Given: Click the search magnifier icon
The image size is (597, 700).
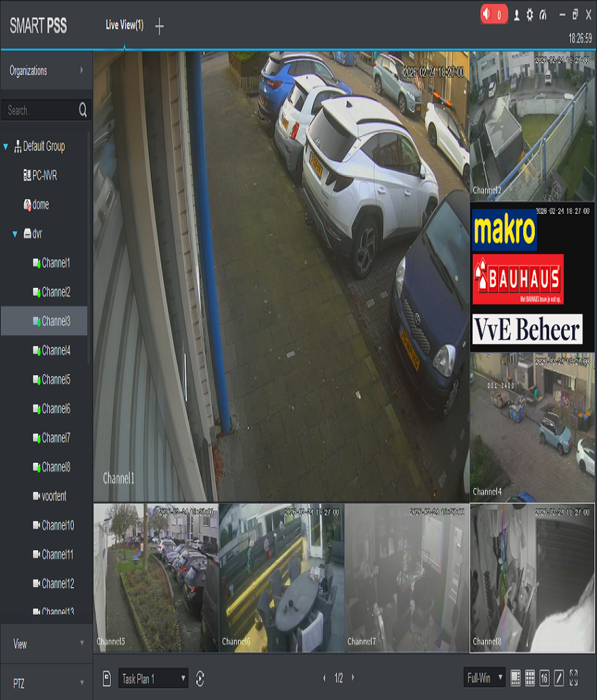Looking at the screenshot, I should [x=83, y=110].
